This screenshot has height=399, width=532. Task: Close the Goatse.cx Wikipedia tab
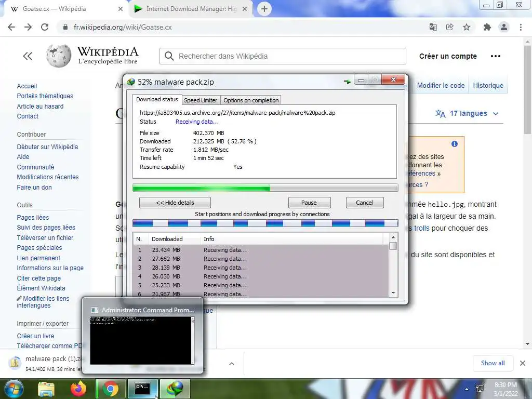[121, 9]
